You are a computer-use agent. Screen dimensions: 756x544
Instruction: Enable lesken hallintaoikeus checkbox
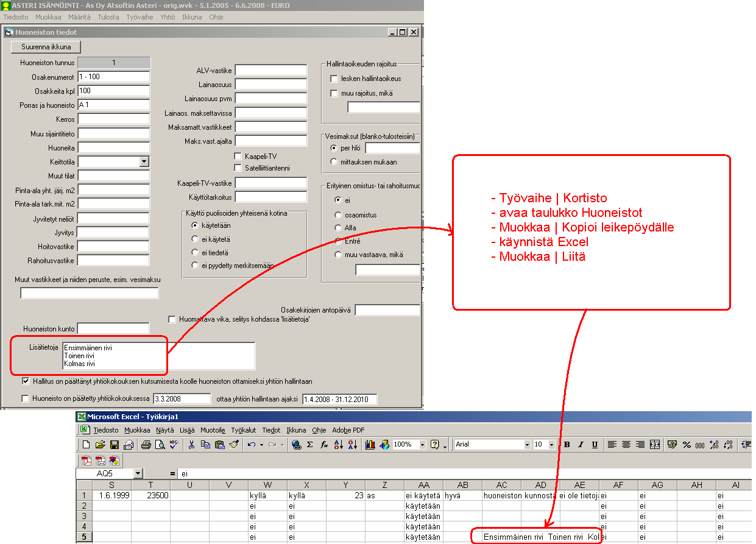point(334,79)
